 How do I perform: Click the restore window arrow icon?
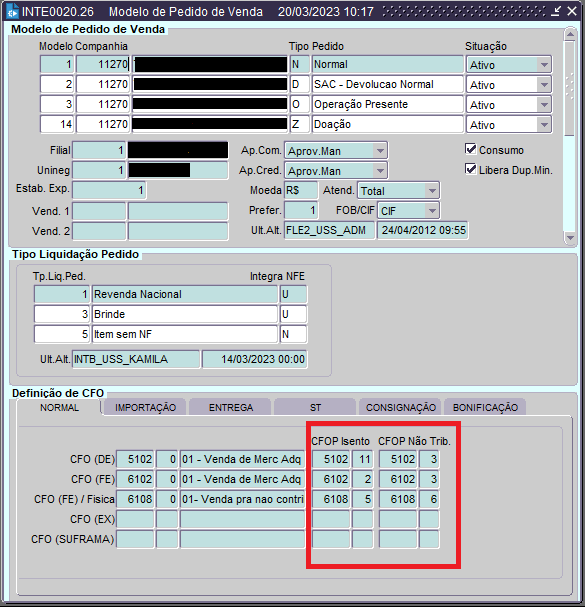556,11
